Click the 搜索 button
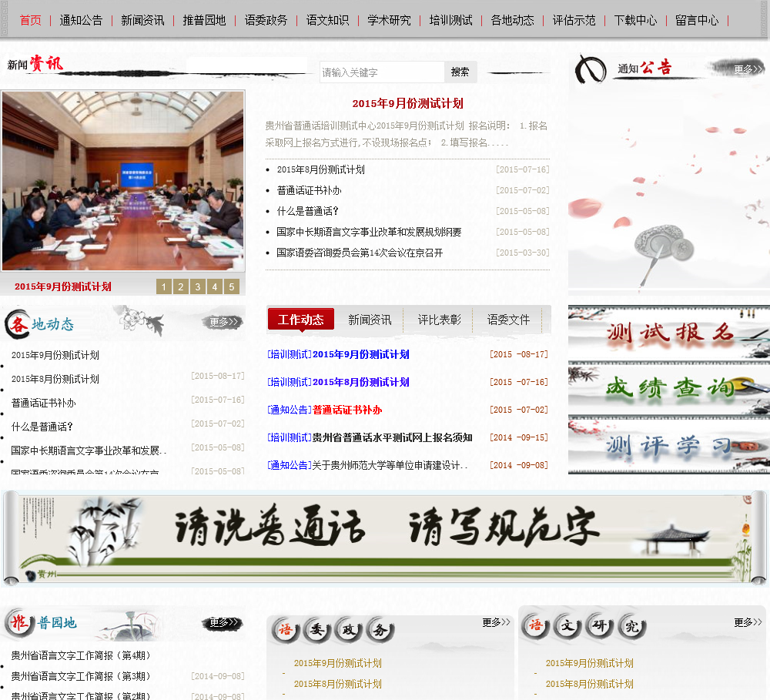 click(x=460, y=72)
